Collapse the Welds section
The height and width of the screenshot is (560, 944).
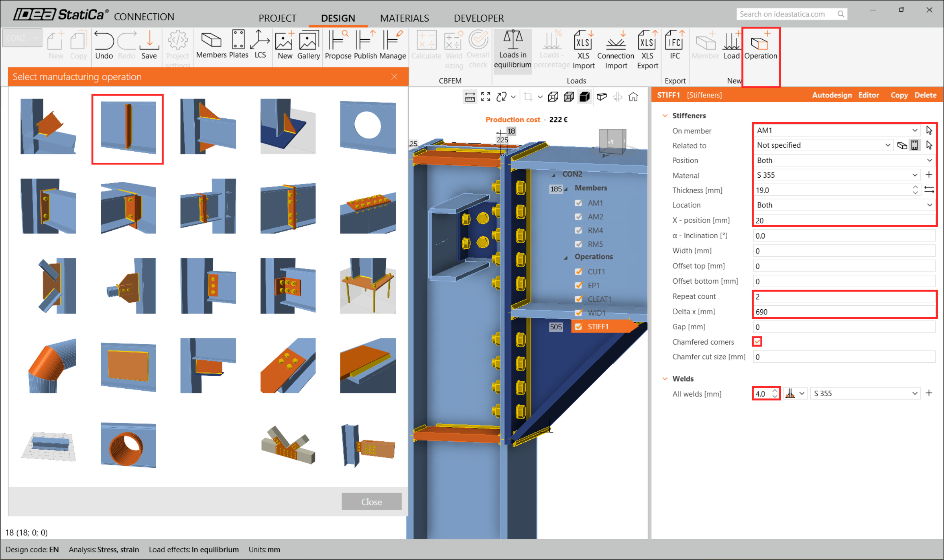[x=665, y=378]
